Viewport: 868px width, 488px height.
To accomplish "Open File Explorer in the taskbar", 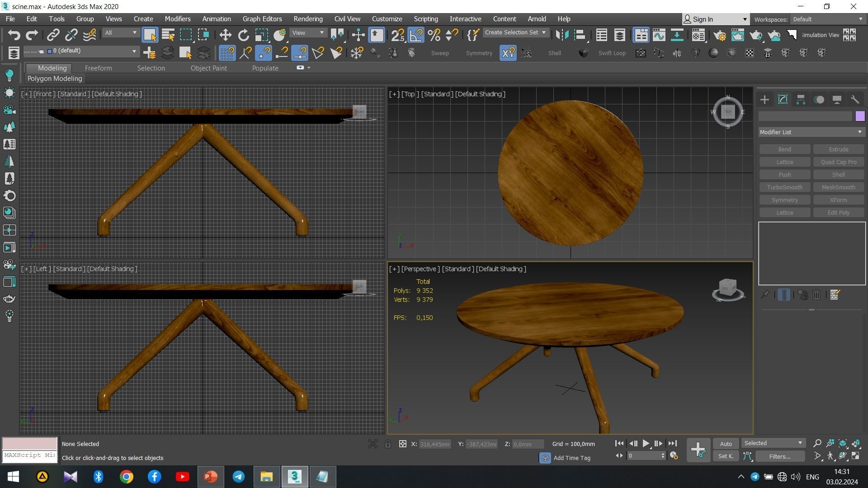I will pos(266,477).
